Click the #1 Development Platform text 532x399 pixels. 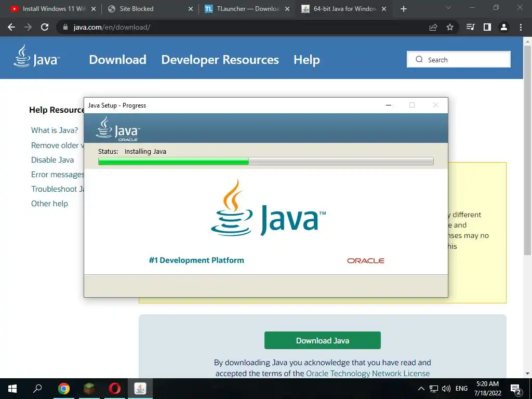click(x=196, y=260)
